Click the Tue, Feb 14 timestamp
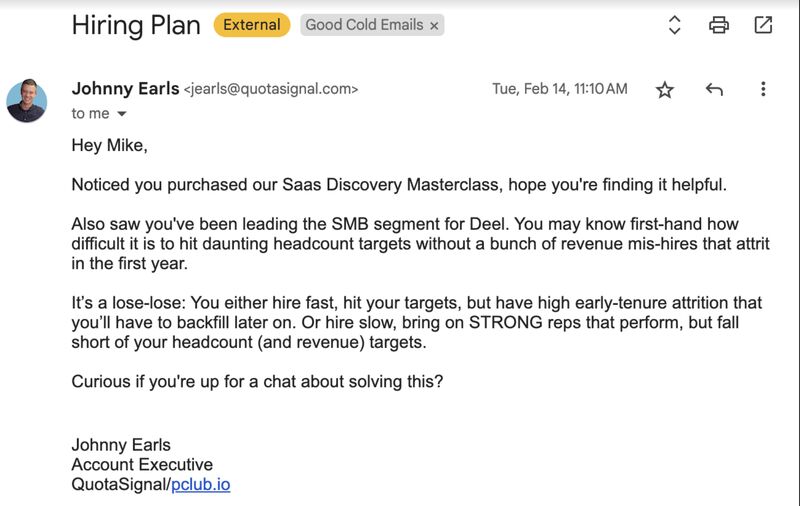Image resolution: width=800 pixels, height=506 pixels. point(560,89)
